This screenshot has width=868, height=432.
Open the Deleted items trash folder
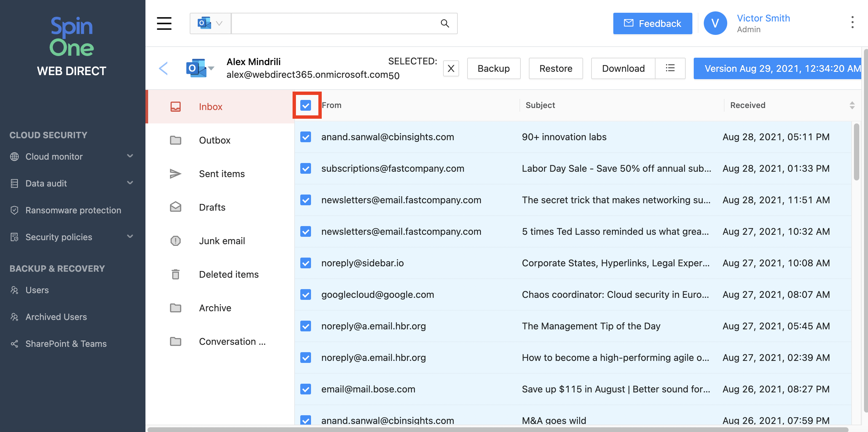(229, 274)
